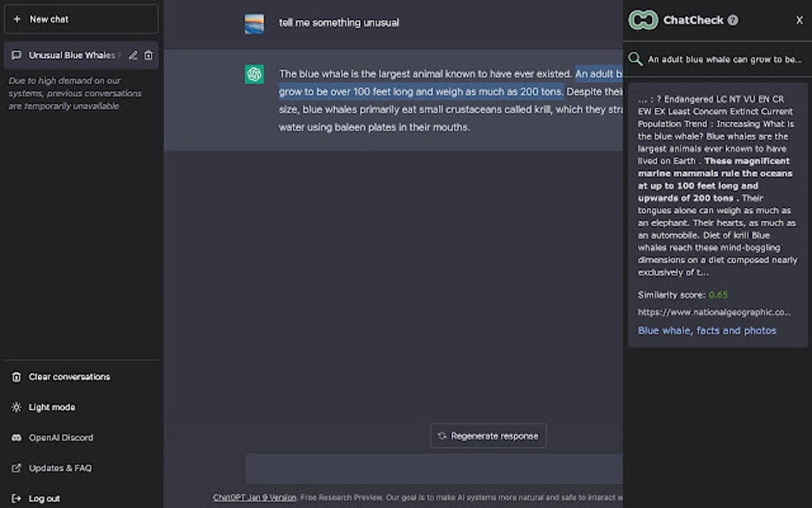Click the ChatGPT assistant avatar icon
Image resolution: width=812 pixels, height=508 pixels.
[x=254, y=72]
